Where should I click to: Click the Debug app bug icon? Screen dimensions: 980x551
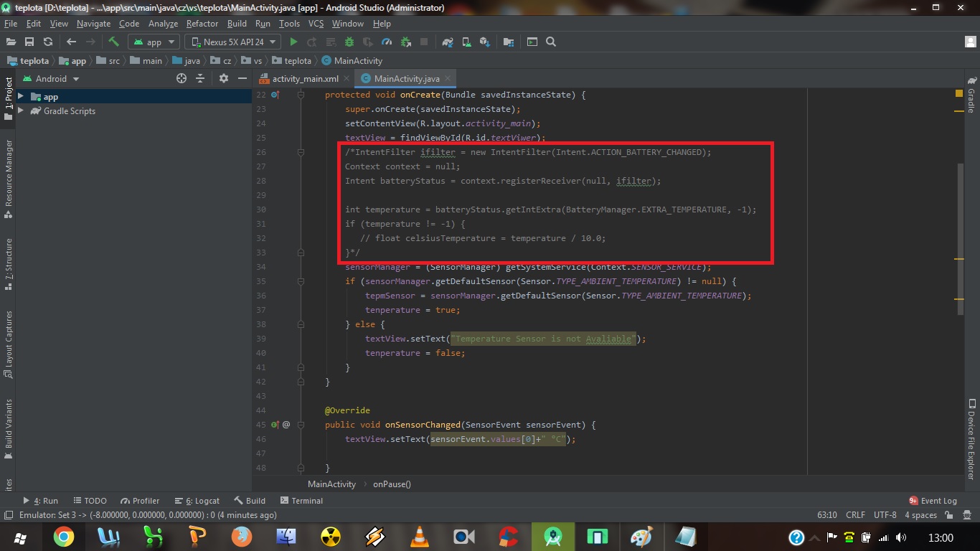coord(349,42)
